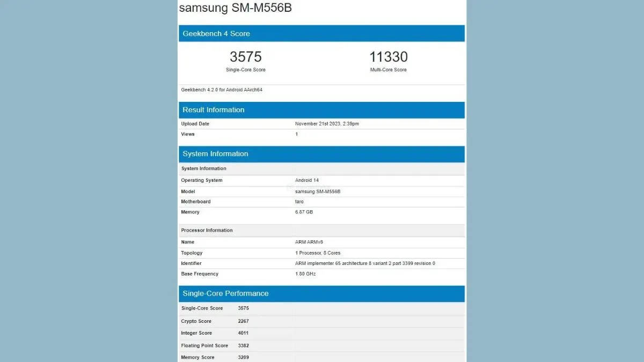The image size is (644, 362).
Task: Select the ARM implementer identifier text
Action: pyautogui.click(x=365, y=263)
